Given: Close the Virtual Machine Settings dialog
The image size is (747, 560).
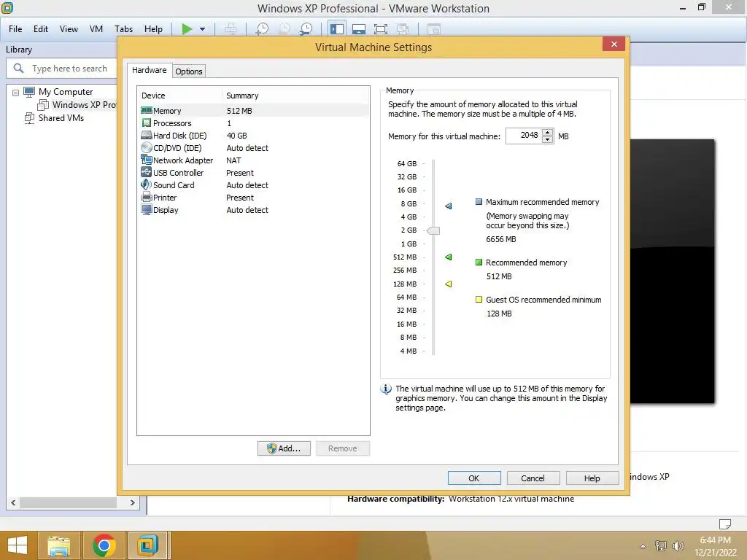Looking at the screenshot, I should [x=614, y=44].
